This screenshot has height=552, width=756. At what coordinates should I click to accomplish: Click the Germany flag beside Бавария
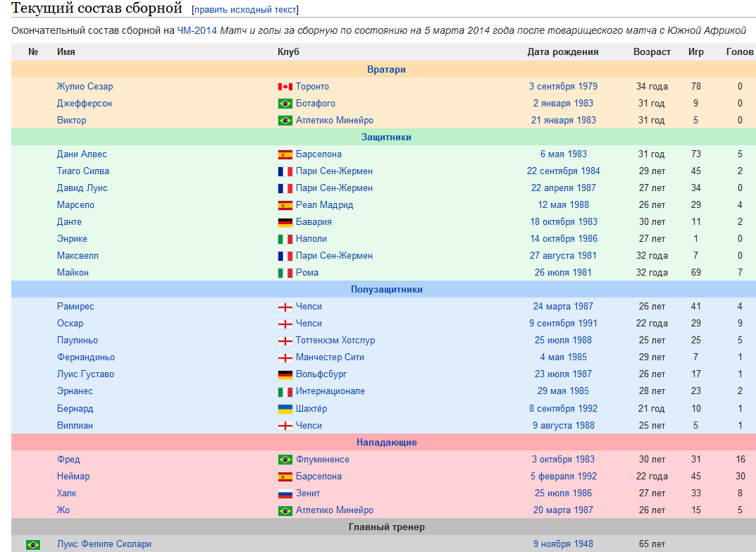[x=285, y=222]
